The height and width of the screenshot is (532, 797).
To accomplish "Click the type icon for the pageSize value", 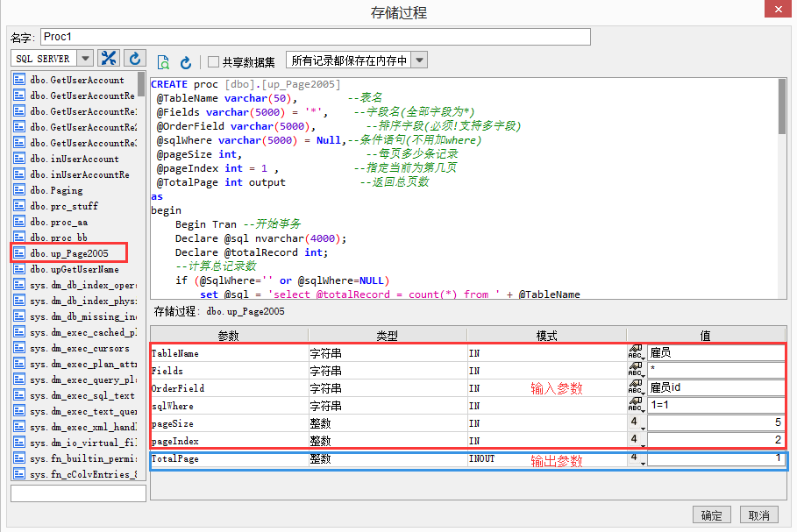I will click(637, 423).
